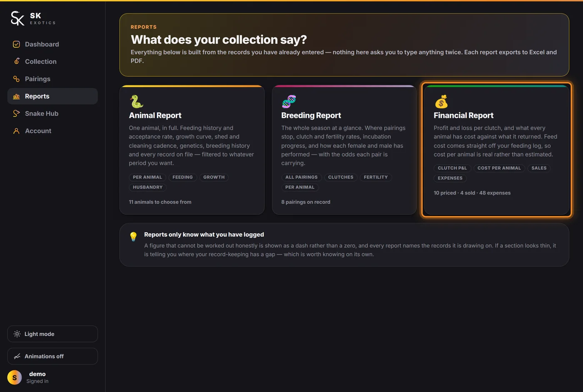Click the SK Exotics logo
Image resolution: width=583 pixels, height=392 pixels.
(33, 18)
